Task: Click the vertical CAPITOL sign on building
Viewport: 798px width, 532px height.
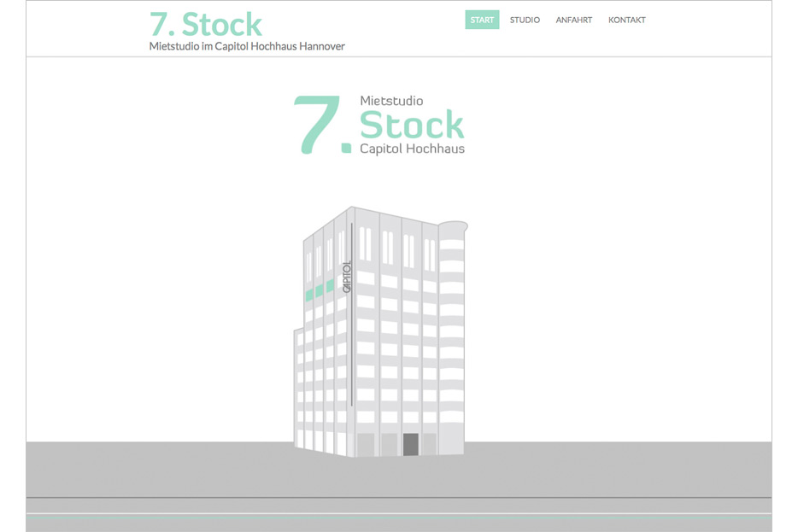Action: click(x=347, y=277)
